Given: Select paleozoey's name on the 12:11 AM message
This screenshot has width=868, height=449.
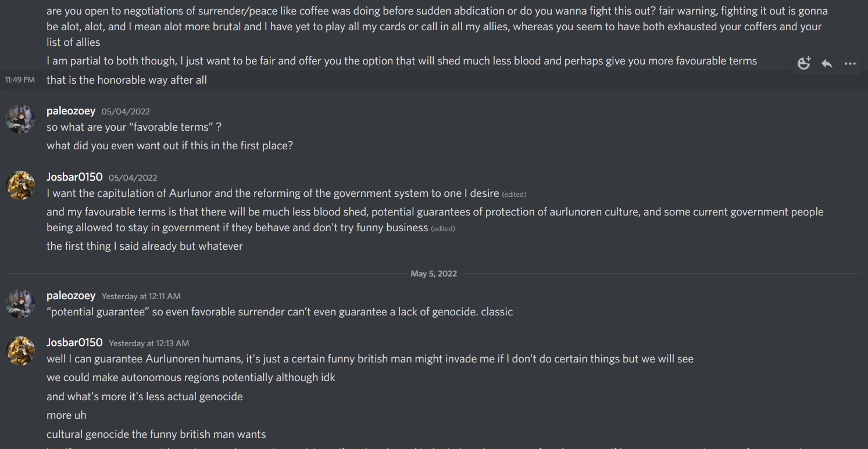Looking at the screenshot, I should click(x=71, y=296).
